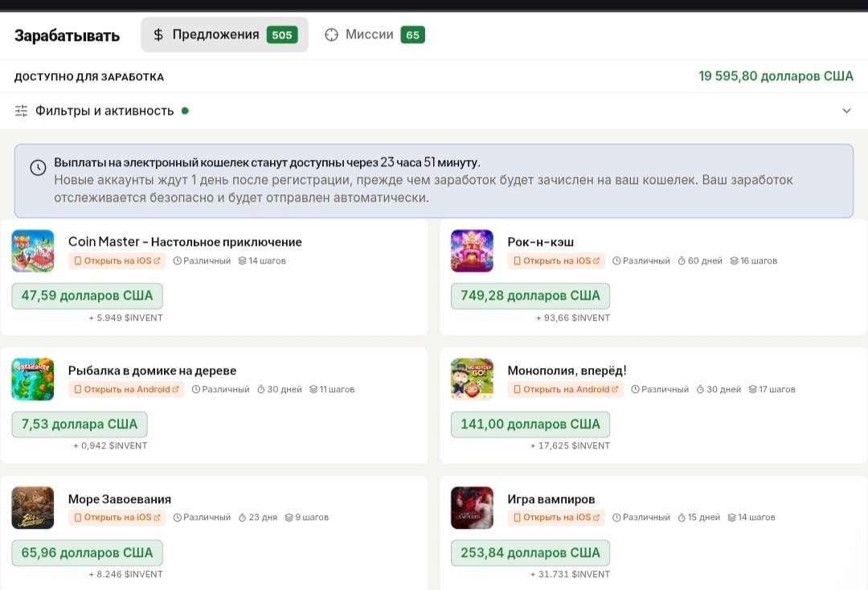Click the + 8.246 $INVENT bonus text

(x=125, y=575)
